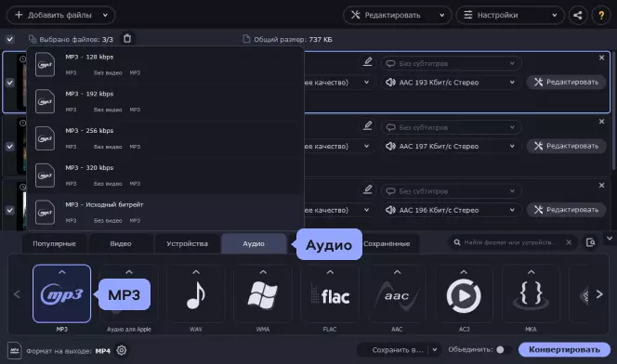
Task: Choose the MP3 - 256 kbps preset
Action: point(165,138)
